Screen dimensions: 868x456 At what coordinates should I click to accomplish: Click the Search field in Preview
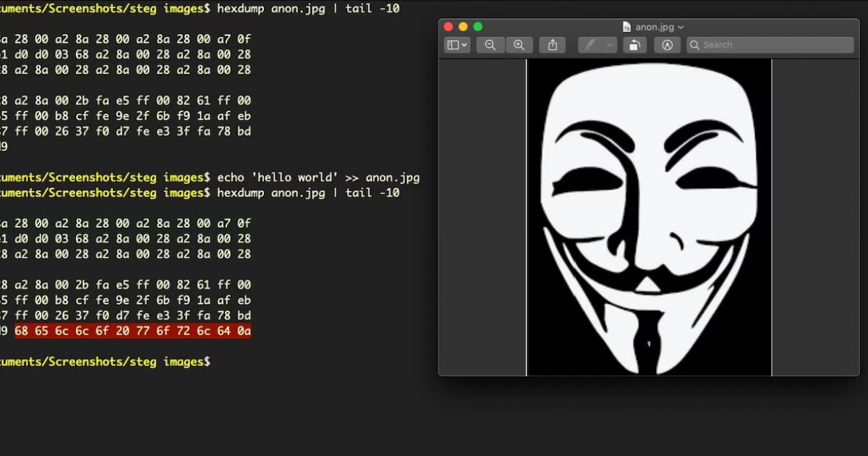pos(770,45)
